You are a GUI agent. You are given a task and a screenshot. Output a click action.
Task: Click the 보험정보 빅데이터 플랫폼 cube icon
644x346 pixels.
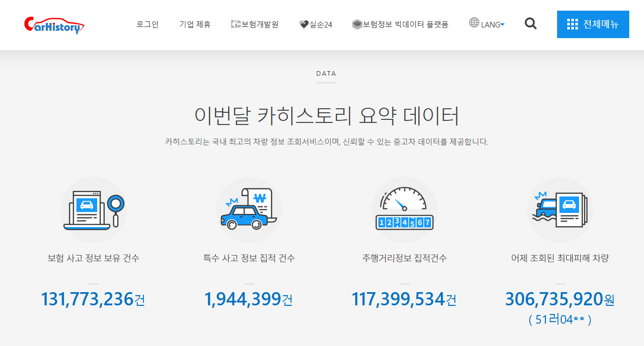pyautogui.click(x=357, y=24)
